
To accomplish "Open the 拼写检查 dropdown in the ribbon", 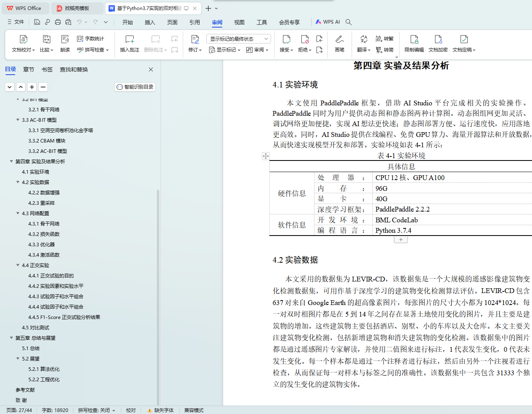I will [x=93, y=50].
